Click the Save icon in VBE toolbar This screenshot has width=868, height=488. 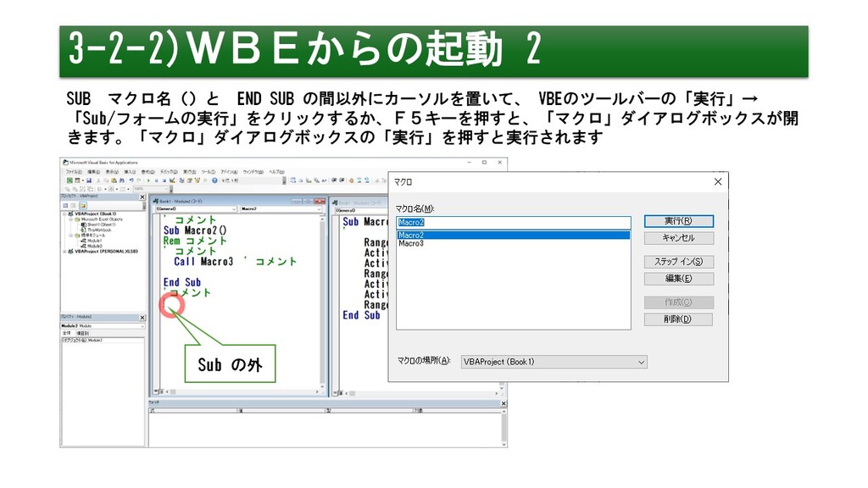tap(88, 180)
